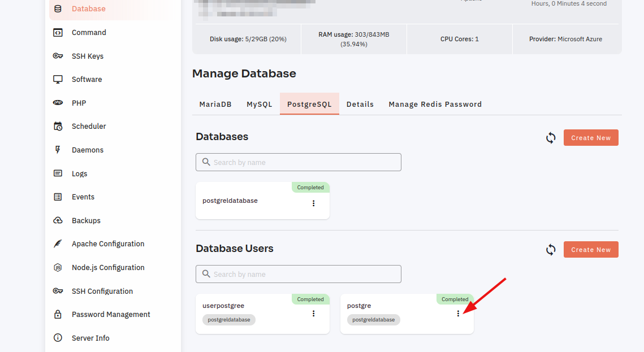Image resolution: width=644 pixels, height=352 pixels.
Task: Click postgreldatabase tag on userpostgree card
Action: [x=229, y=320]
